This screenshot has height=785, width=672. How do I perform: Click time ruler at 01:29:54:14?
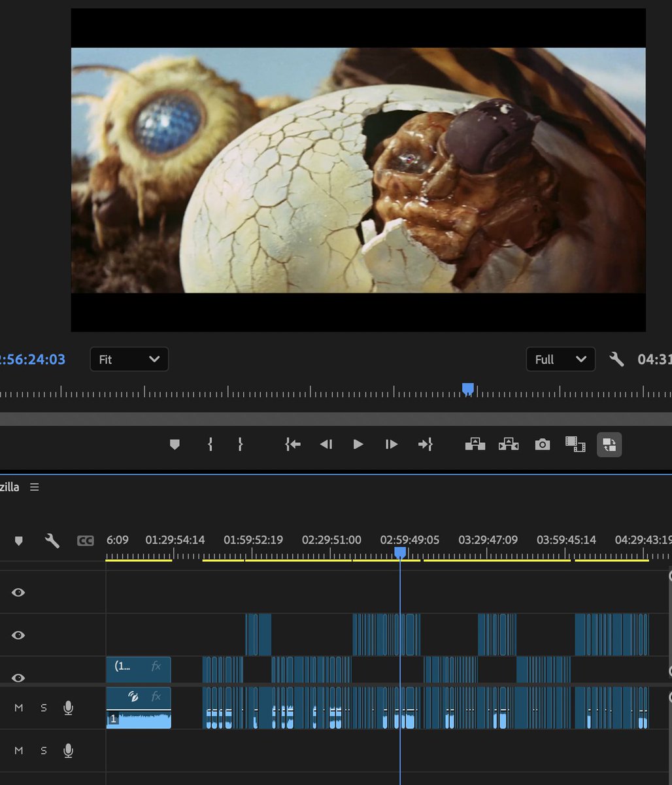tap(175, 540)
